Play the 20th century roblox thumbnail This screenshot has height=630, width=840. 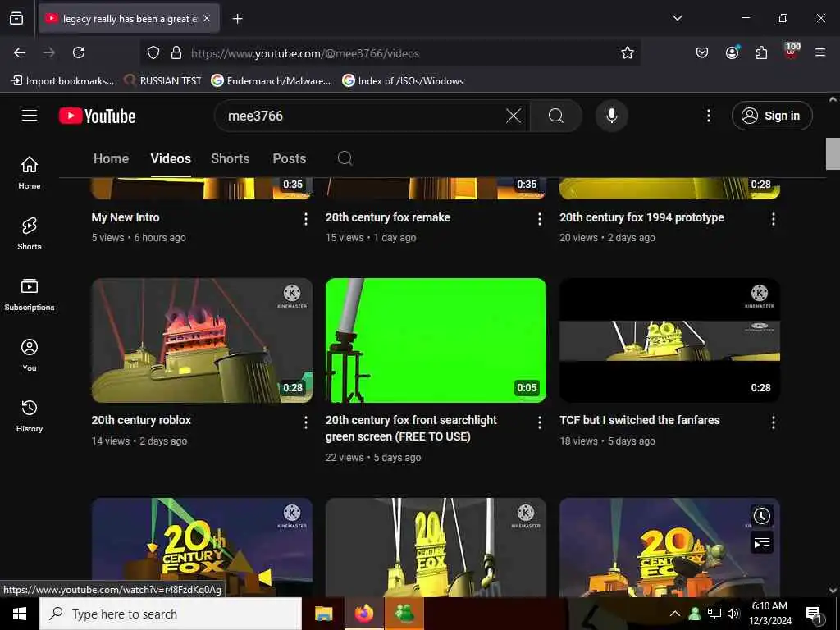point(202,340)
